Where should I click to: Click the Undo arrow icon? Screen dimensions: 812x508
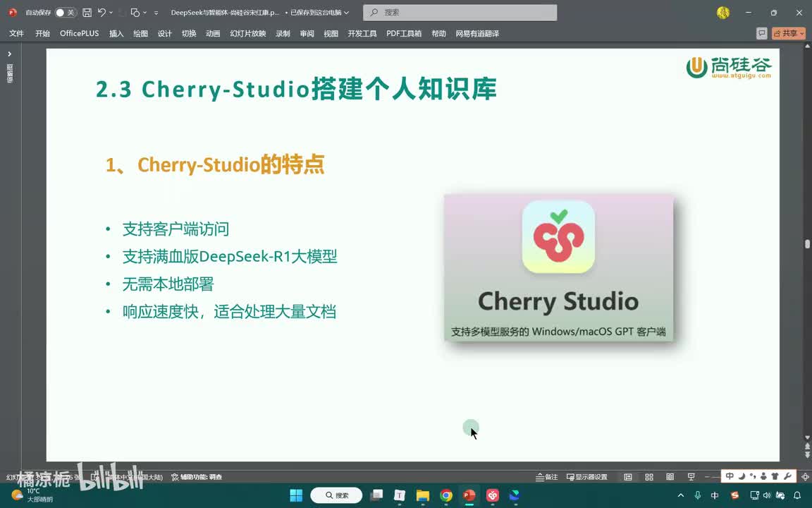(101, 13)
